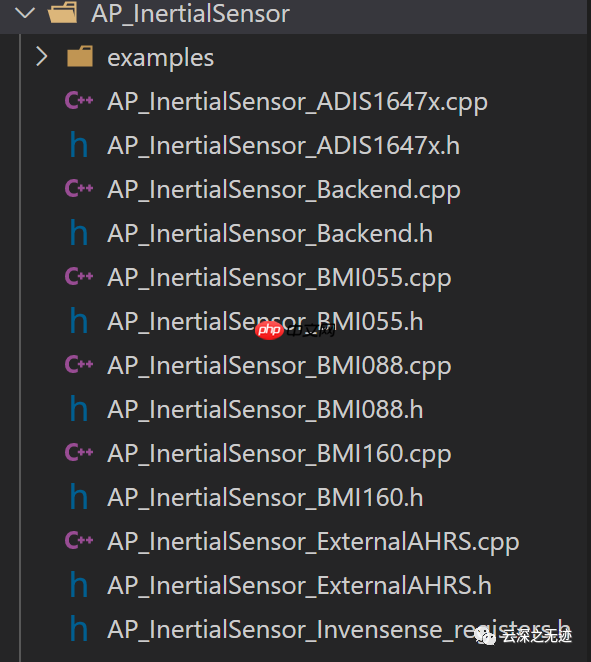Click C++ icon beside Backend.cpp
Image resolution: width=591 pixels, height=662 pixels.
click(x=79, y=188)
